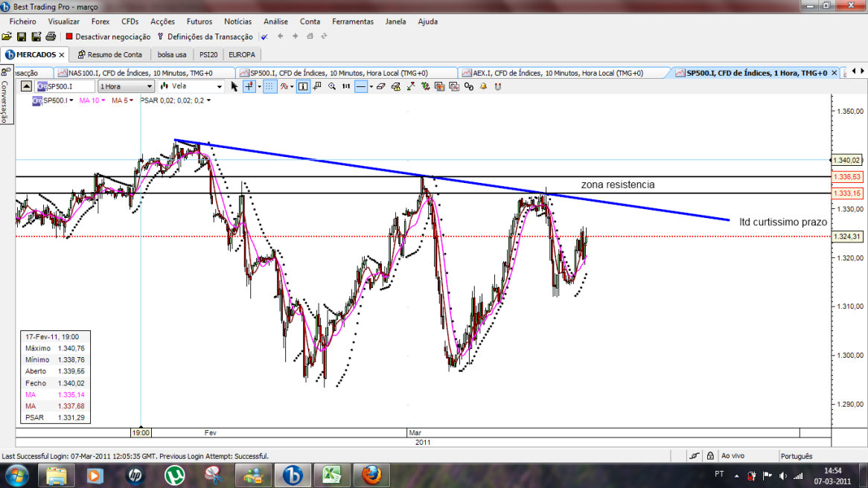Expand the MA 10 indicator options arrow

point(103,100)
